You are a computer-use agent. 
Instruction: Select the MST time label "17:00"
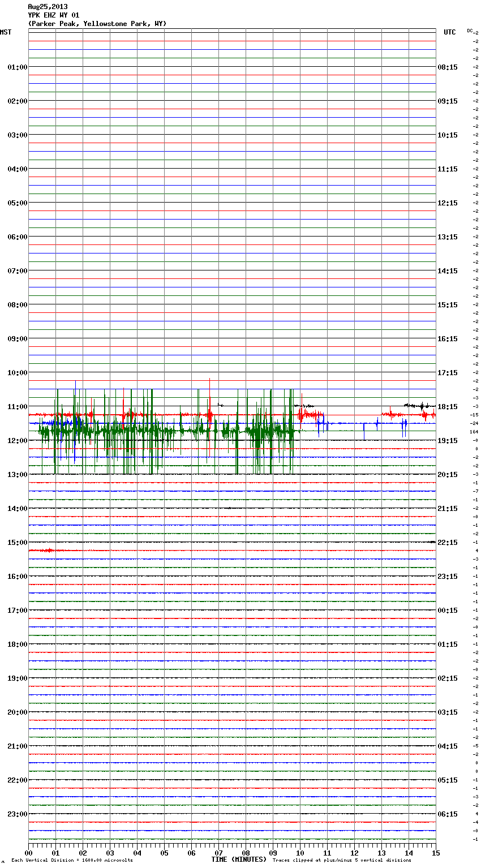point(18,611)
